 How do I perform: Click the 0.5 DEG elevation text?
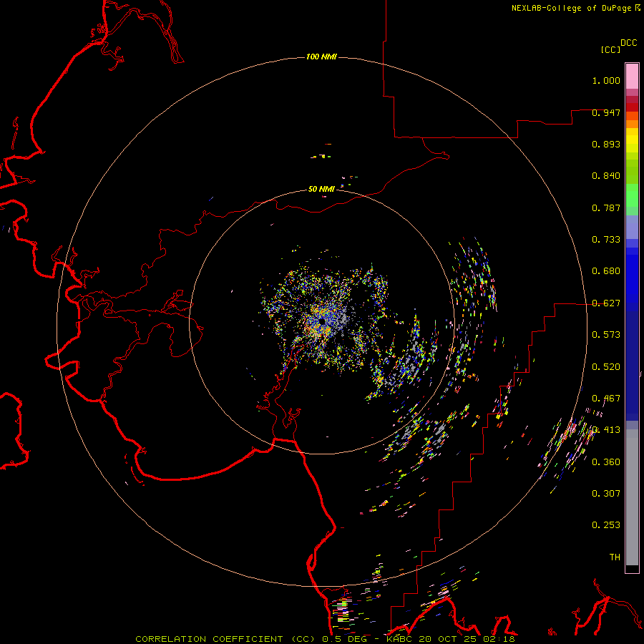(344, 639)
